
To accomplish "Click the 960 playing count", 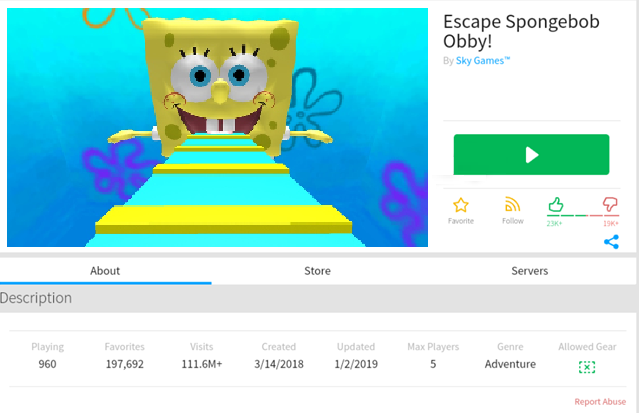I will [47, 364].
